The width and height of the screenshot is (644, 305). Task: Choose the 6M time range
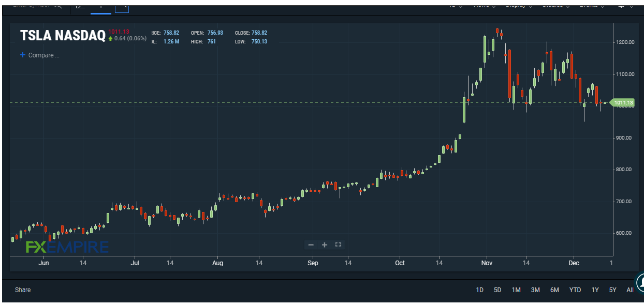click(554, 290)
